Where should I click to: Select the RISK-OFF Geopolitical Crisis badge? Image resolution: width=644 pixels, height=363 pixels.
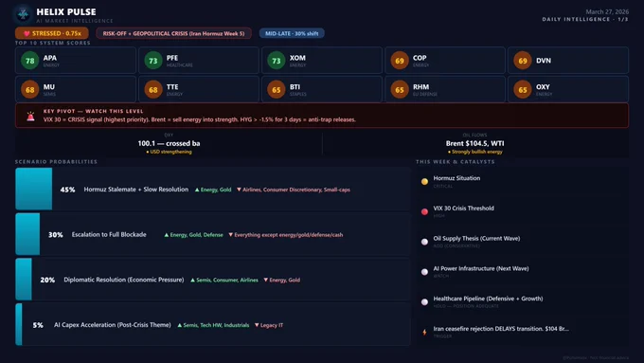click(173, 33)
